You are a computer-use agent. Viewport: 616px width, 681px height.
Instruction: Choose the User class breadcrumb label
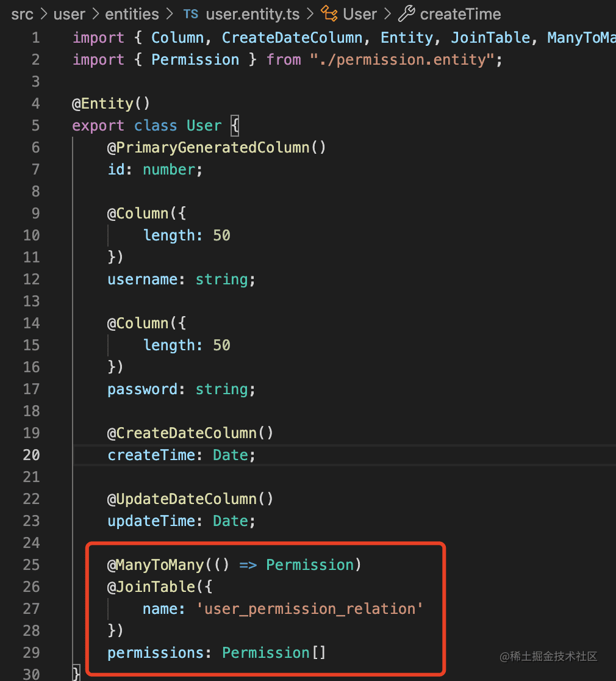[360, 14]
